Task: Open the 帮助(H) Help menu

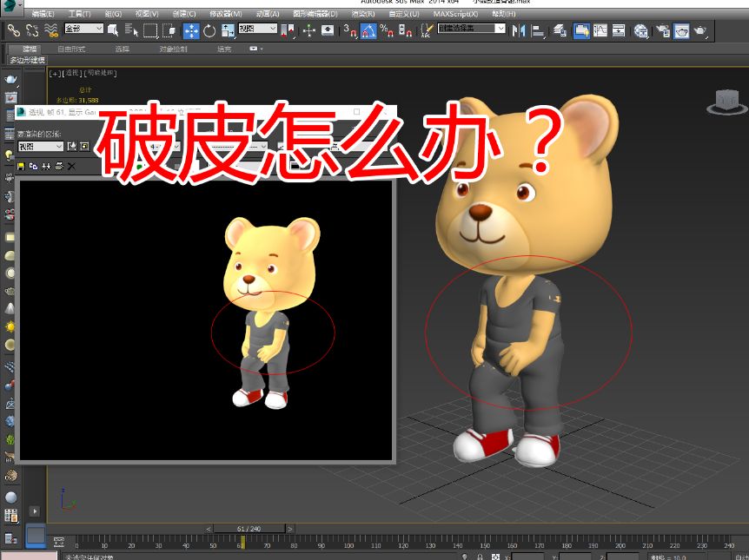Action: tap(503, 14)
